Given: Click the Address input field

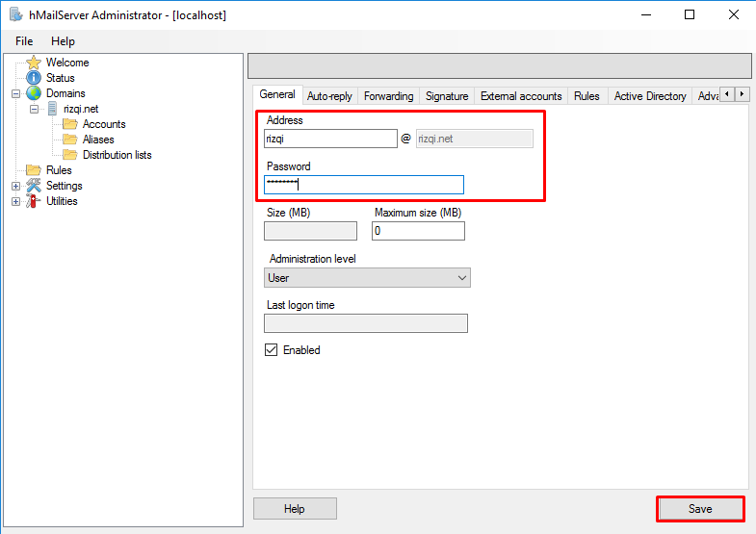Looking at the screenshot, I should click(x=330, y=139).
